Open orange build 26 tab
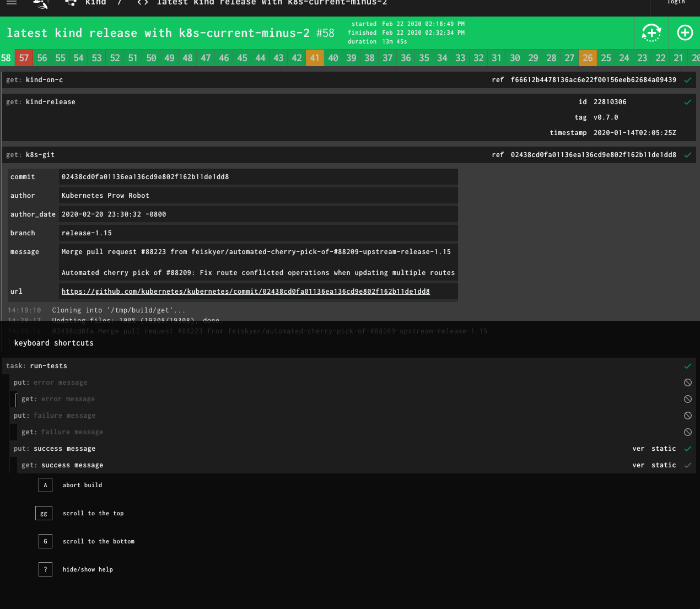Viewport: 700px width, 609px height. (x=588, y=58)
